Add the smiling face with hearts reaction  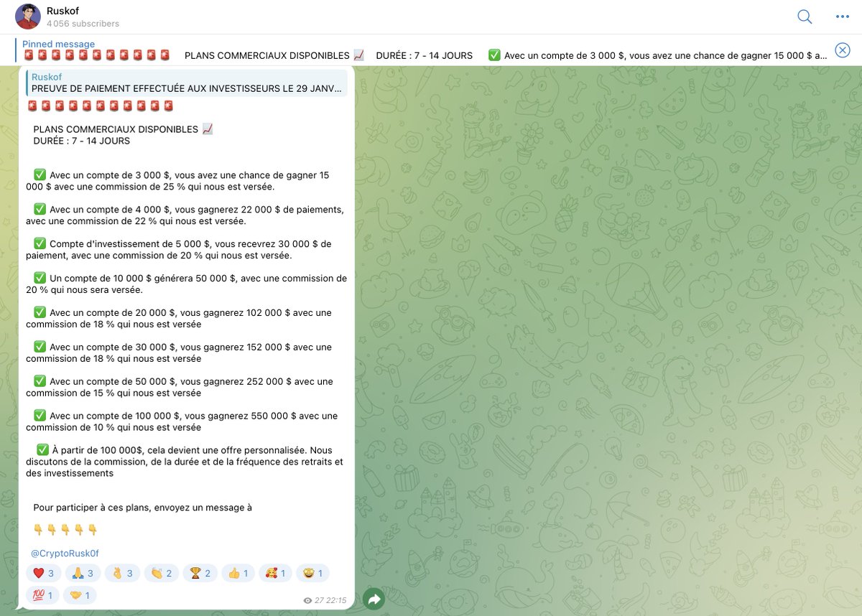tap(275, 573)
